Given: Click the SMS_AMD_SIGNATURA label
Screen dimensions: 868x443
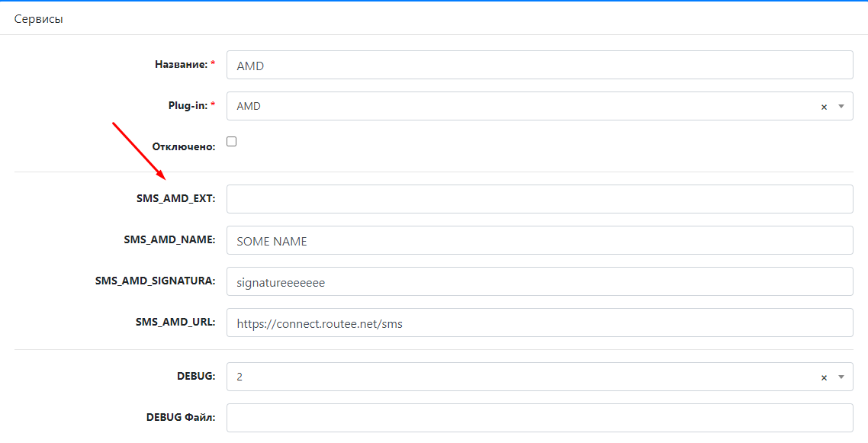Looking at the screenshot, I should point(155,281).
